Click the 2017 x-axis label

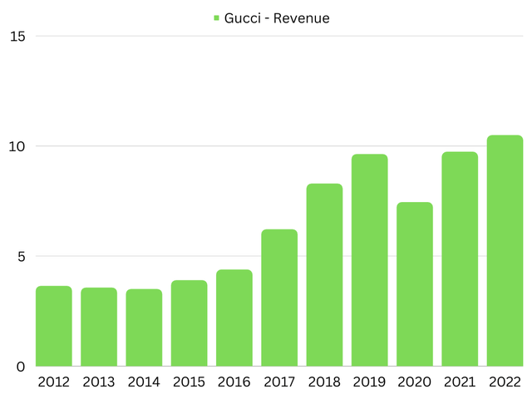click(279, 382)
